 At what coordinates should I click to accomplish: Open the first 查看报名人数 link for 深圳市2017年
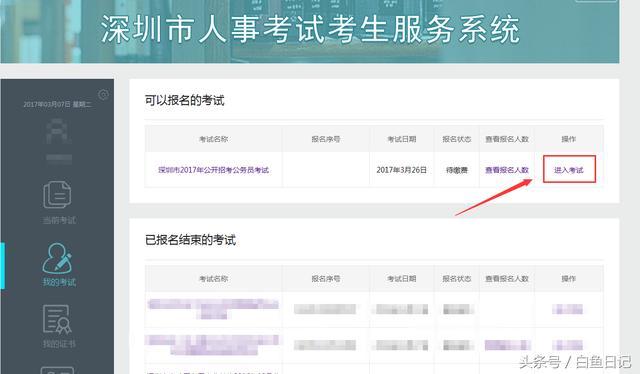click(x=507, y=170)
